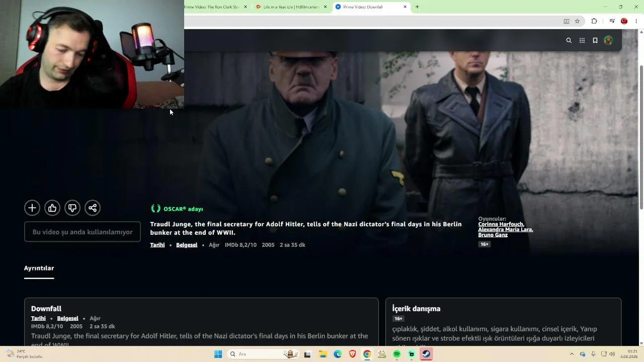Open Prime Video watchlist bookmark icon
This screenshot has width=644, height=362.
[595, 41]
